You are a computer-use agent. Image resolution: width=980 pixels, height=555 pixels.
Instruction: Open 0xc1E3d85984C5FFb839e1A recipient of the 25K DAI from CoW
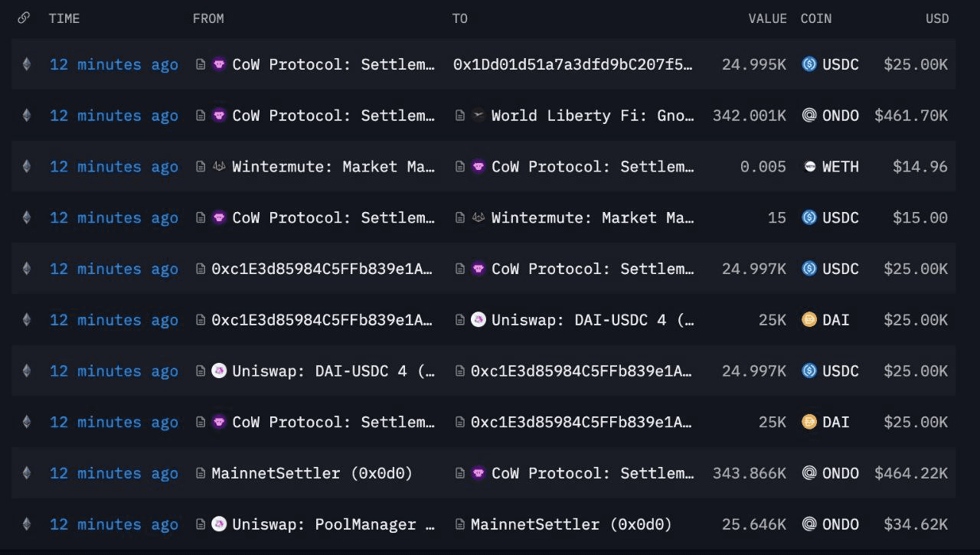pos(581,422)
